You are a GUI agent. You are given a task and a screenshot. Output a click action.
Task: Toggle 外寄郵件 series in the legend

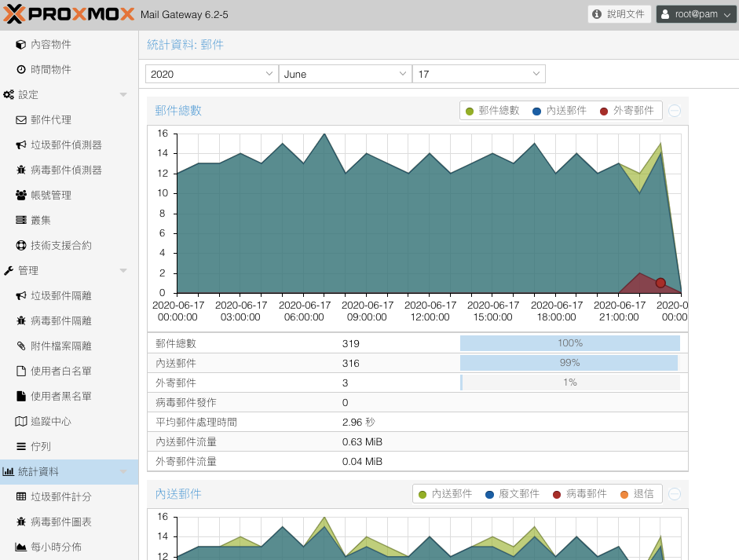click(x=627, y=111)
